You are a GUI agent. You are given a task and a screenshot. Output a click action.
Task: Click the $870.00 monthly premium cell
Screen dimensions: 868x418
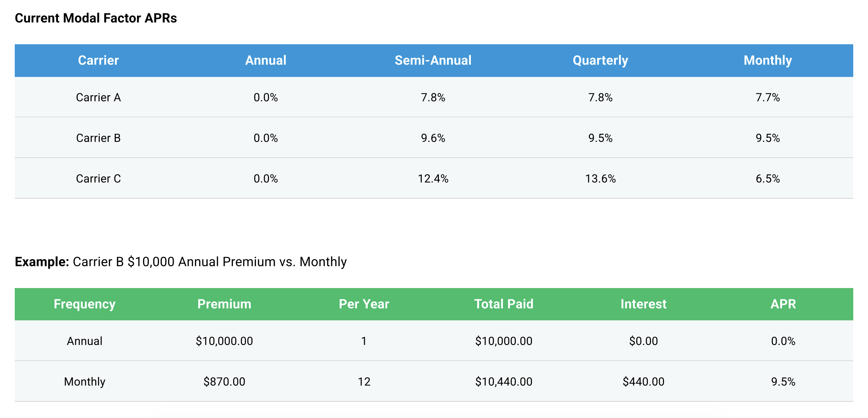(x=224, y=382)
